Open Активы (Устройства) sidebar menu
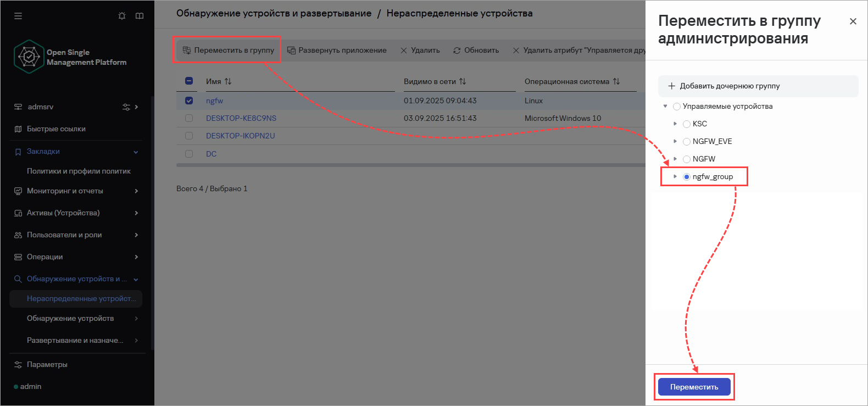This screenshot has height=406, width=868. click(x=76, y=213)
